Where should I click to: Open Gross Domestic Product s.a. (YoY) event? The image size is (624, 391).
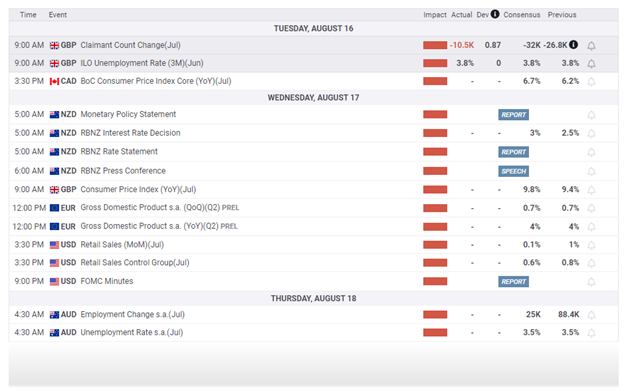click(x=159, y=226)
